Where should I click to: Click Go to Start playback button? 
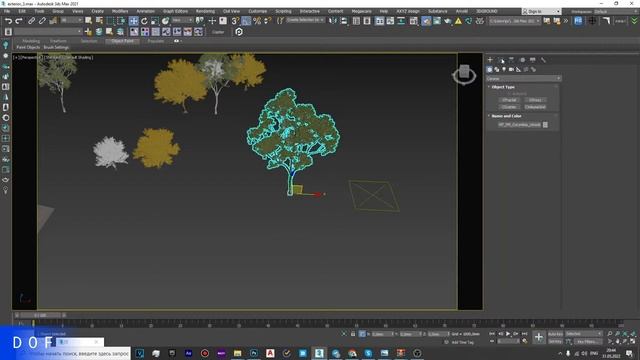(492, 334)
